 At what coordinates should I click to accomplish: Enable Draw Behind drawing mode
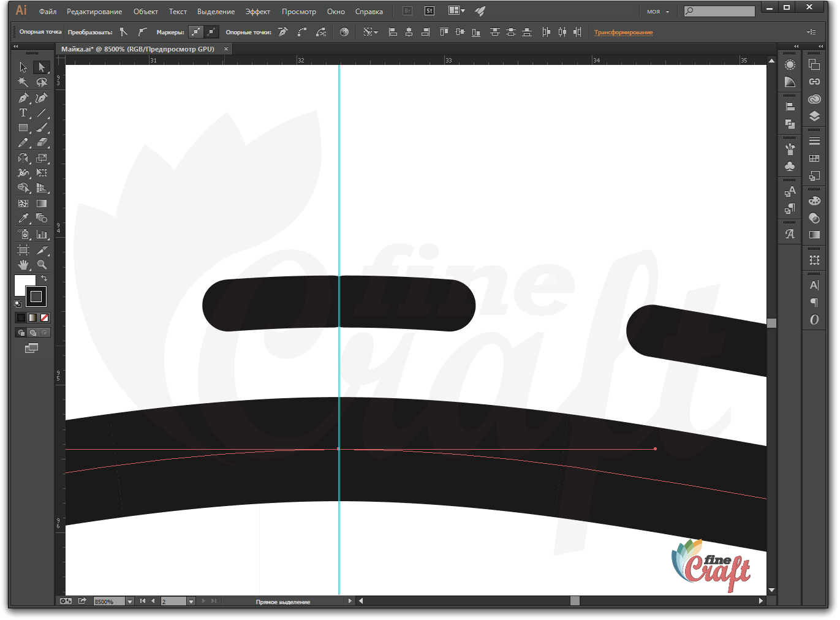click(x=33, y=333)
